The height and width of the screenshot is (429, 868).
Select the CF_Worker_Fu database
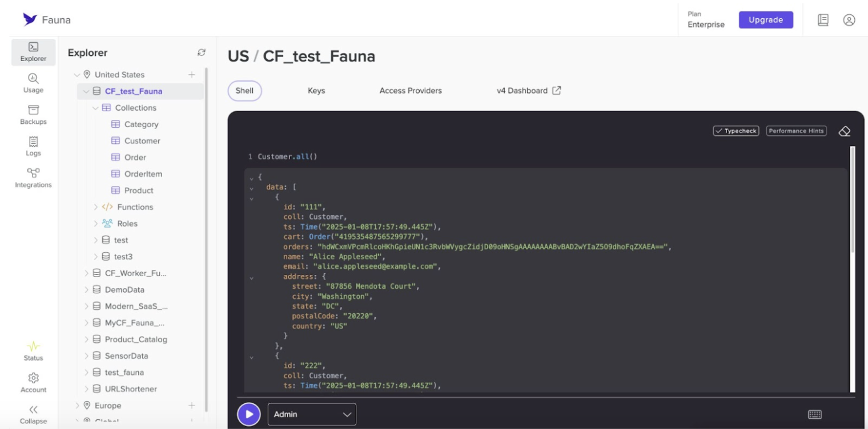[x=136, y=273]
